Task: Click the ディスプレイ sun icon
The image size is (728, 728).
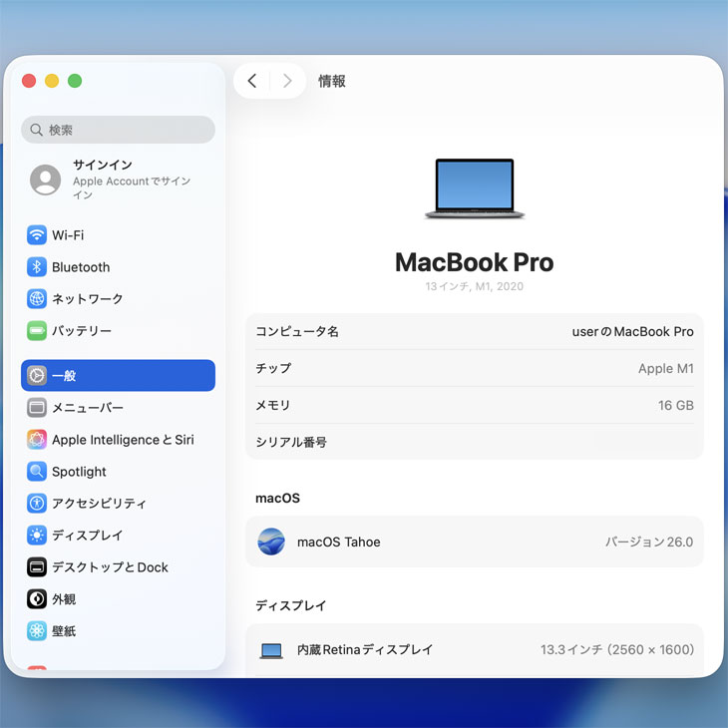Action: click(x=37, y=536)
